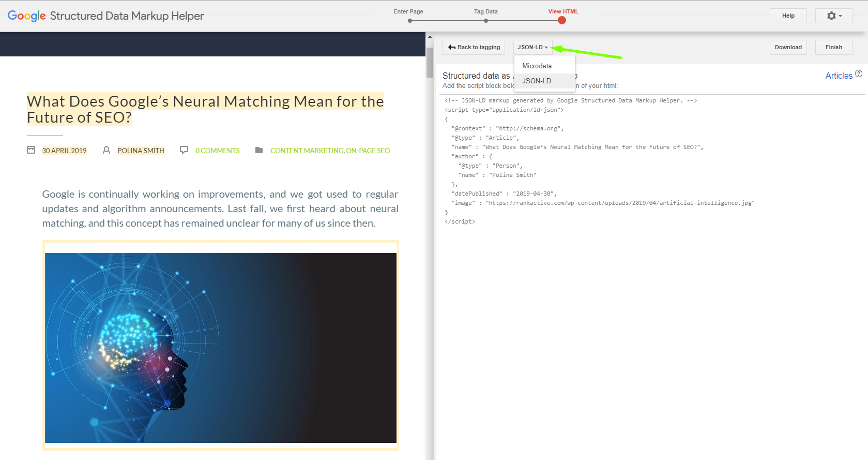Open the settings gear menu
The width and height of the screenshot is (868, 460).
tap(833, 16)
